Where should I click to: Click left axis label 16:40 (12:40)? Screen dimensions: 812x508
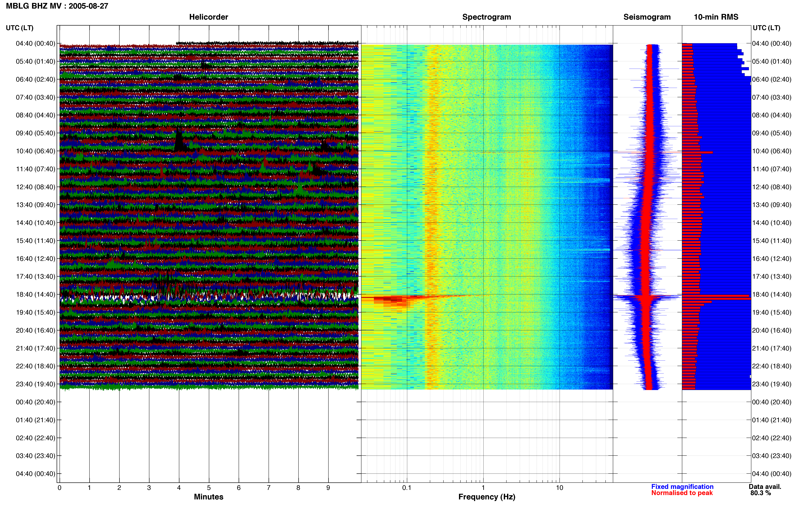[x=36, y=259]
